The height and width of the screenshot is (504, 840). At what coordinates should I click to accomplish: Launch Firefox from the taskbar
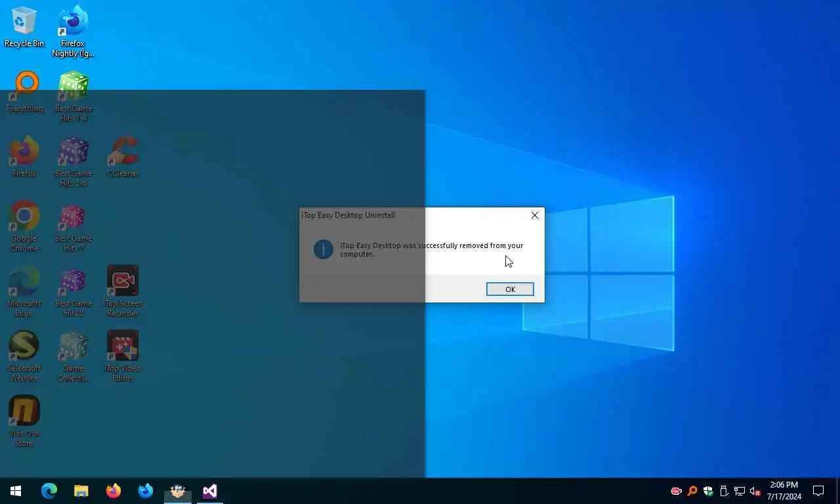(x=113, y=491)
